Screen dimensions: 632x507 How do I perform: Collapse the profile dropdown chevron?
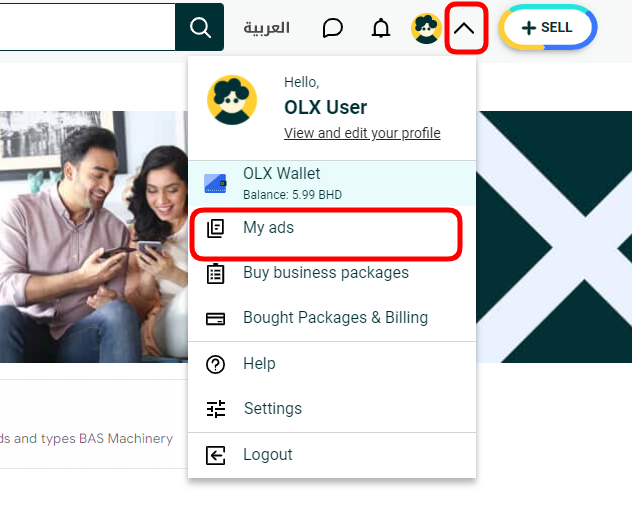[464, 28]
